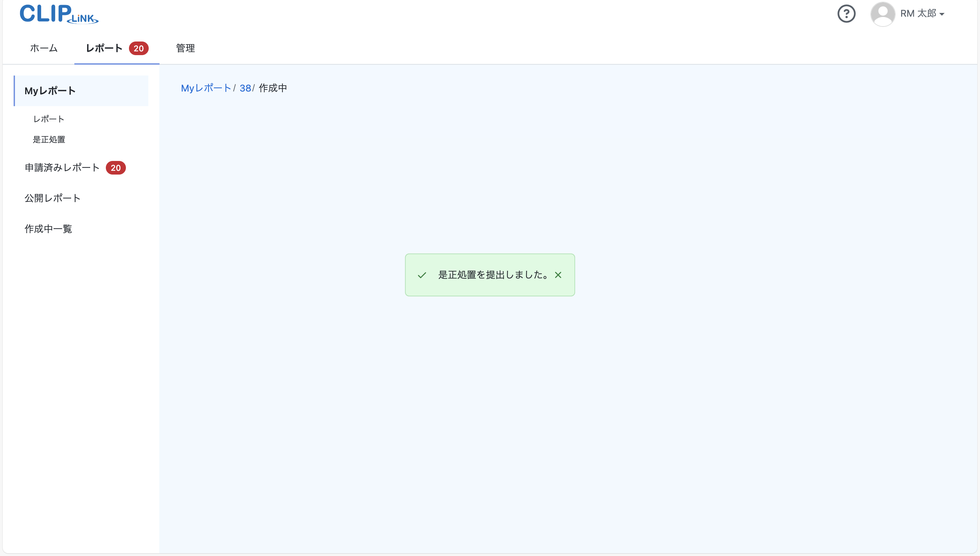980x556 pixels.
Task: Click the 38 breadcrumb link
Action: click(x=245, y=88)
